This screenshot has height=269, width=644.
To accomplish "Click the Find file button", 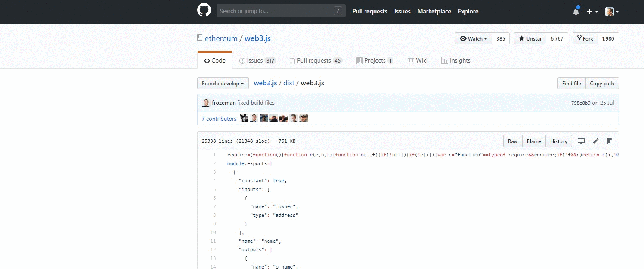I will click(571, 83).
